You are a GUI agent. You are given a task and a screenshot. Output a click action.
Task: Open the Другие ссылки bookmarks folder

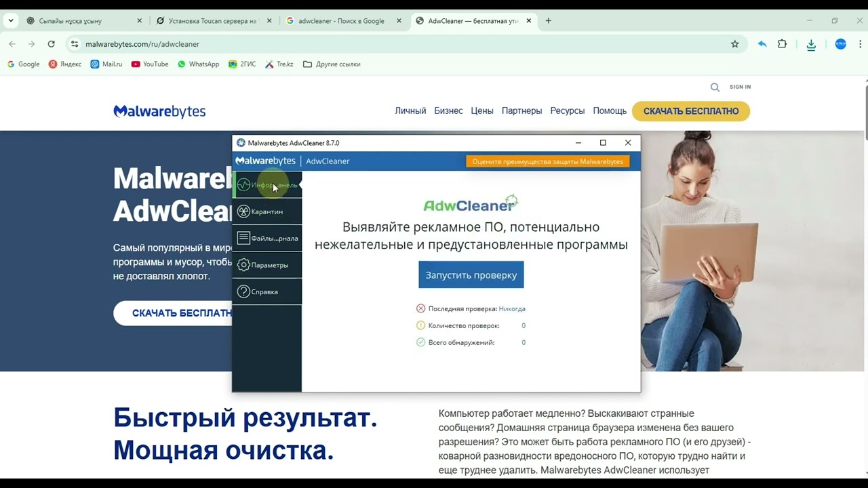tap(332, 64)
